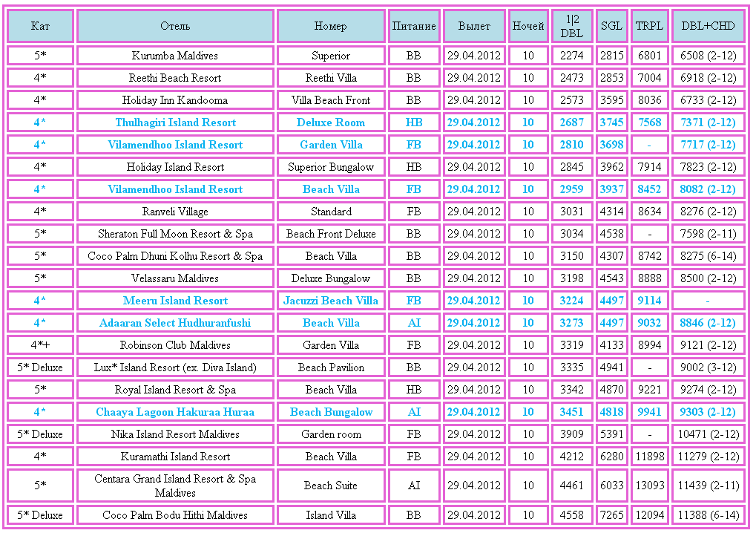The width and height of the screenshot is (756, 536).
Task: Click the 'Отель' column header
Action: point(175,26)
